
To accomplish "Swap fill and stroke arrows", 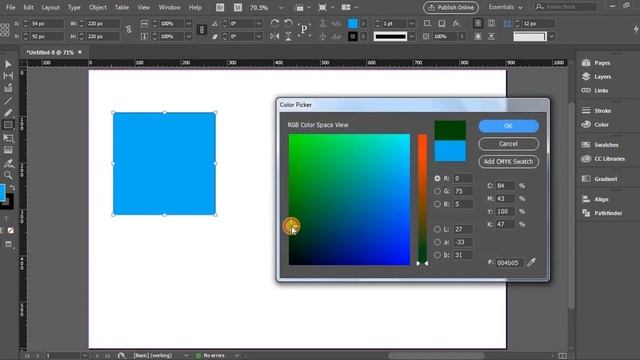I will [12, 188].
